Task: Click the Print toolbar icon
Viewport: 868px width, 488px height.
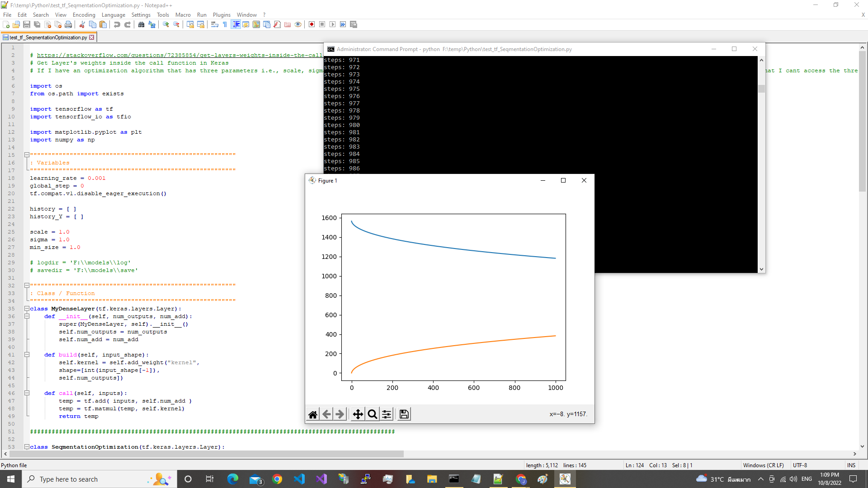Action: [68, 24]
